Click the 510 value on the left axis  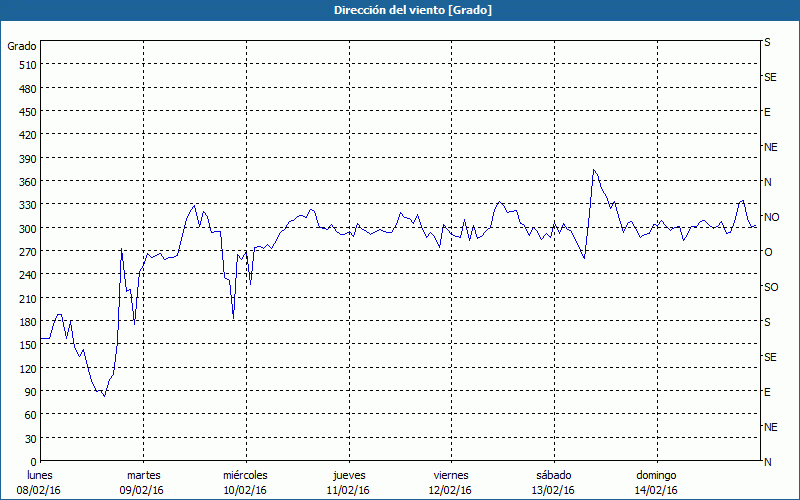pyautogui.click(x=27, y=65)
